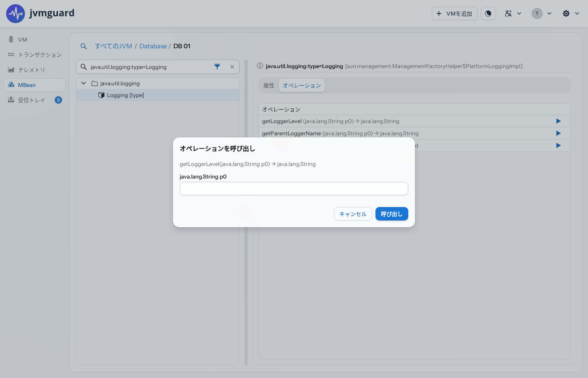Click the キャンセル button in dialog
Screen dimensions: 588x378
pyautogui.click(x=353, y=214)
